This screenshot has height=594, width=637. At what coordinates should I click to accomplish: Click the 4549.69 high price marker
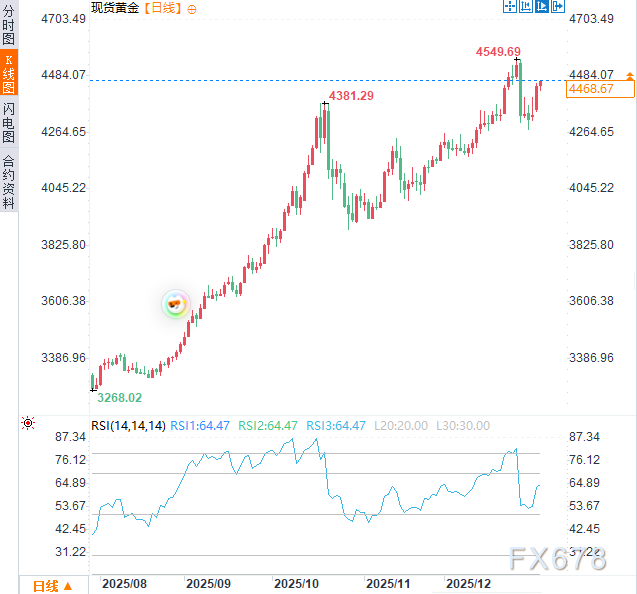pos(497,51)
